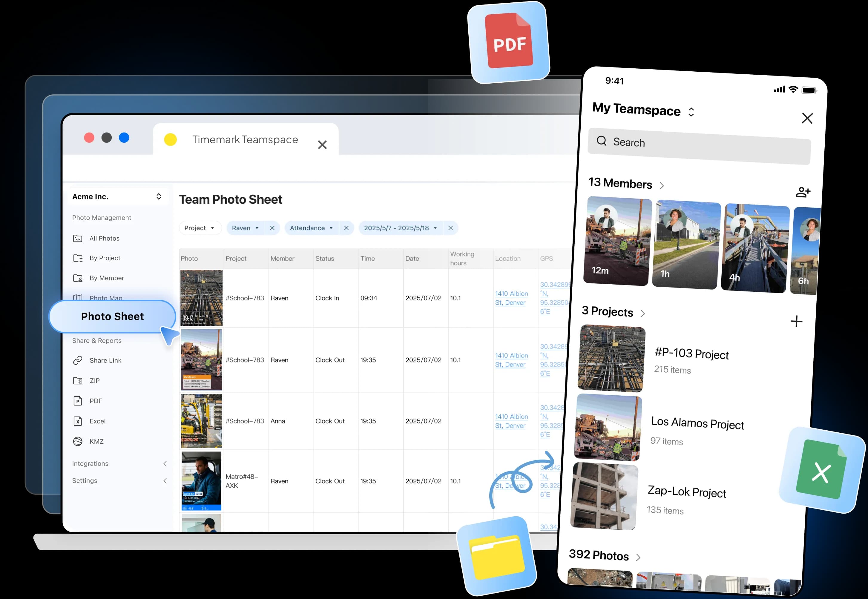Screen dimensions: 868x599
Task: Remove the Attendance filter
Action: pos(346,228)
